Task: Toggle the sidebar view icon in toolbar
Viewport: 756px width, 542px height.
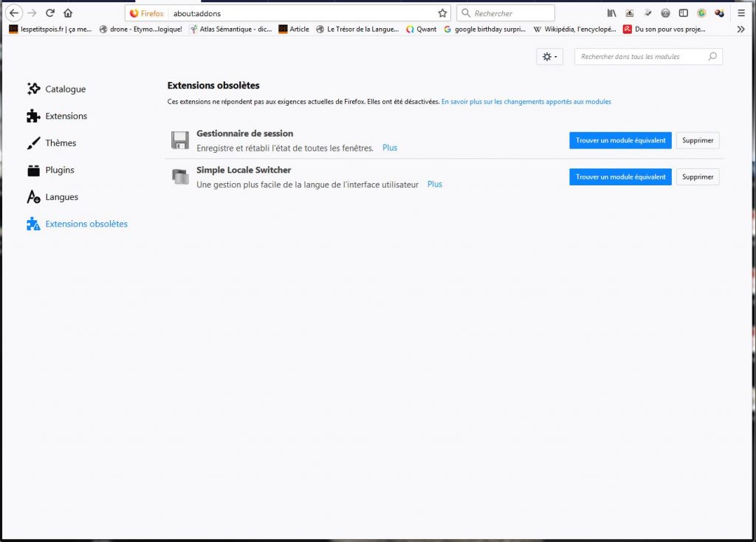Action: (x=684, y=13)
